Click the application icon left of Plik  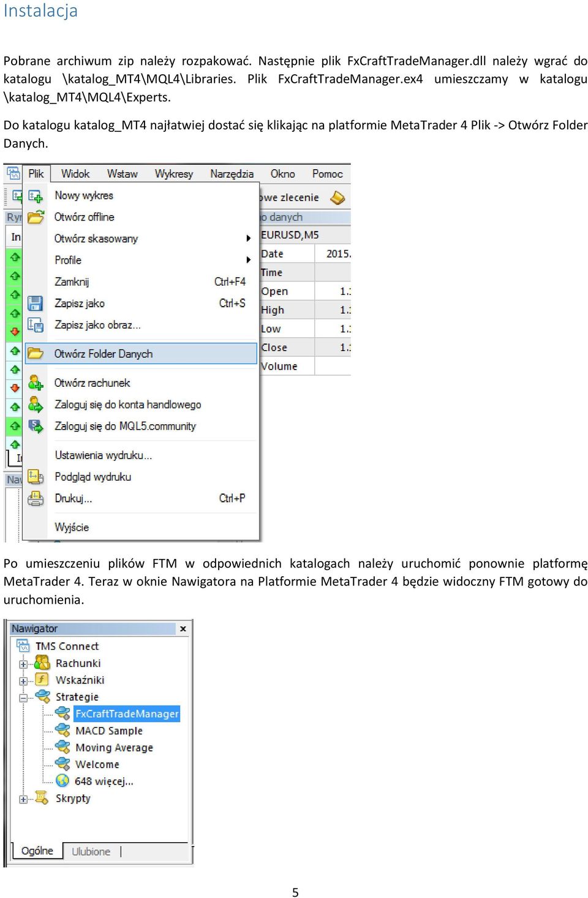coord(13,173)
